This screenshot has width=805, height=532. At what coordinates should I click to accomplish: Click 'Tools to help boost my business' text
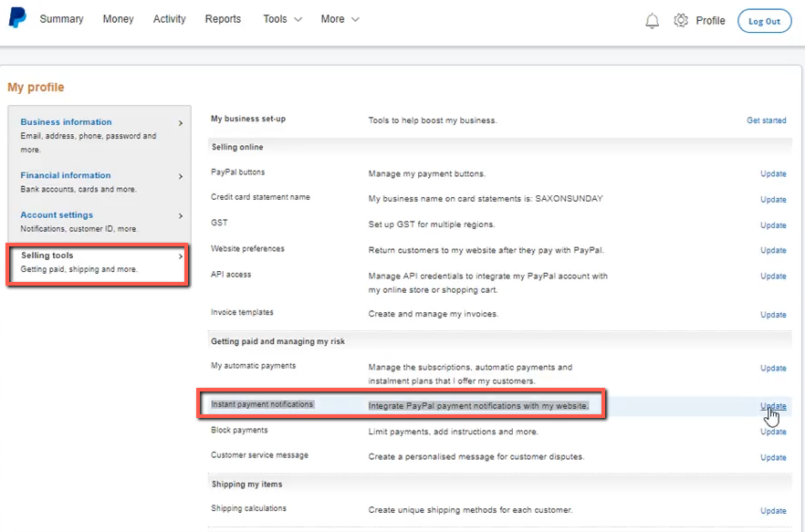[x=433, y=120]
